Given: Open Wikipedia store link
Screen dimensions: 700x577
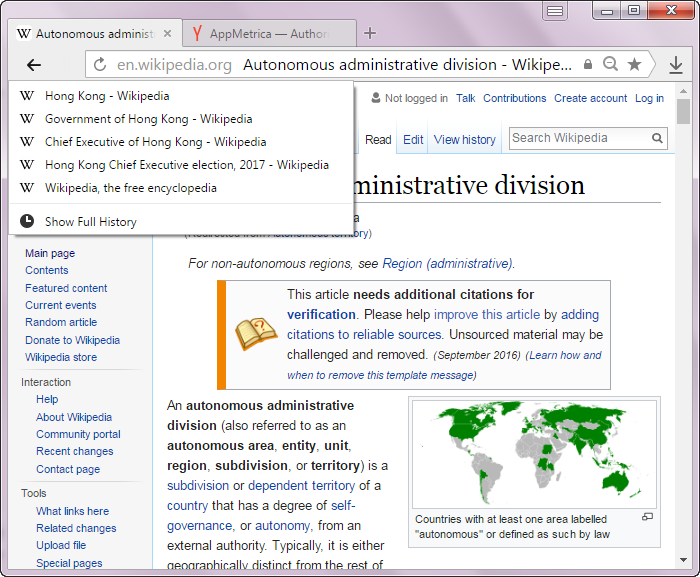Looking at the screenshot, I should (61, 357).
